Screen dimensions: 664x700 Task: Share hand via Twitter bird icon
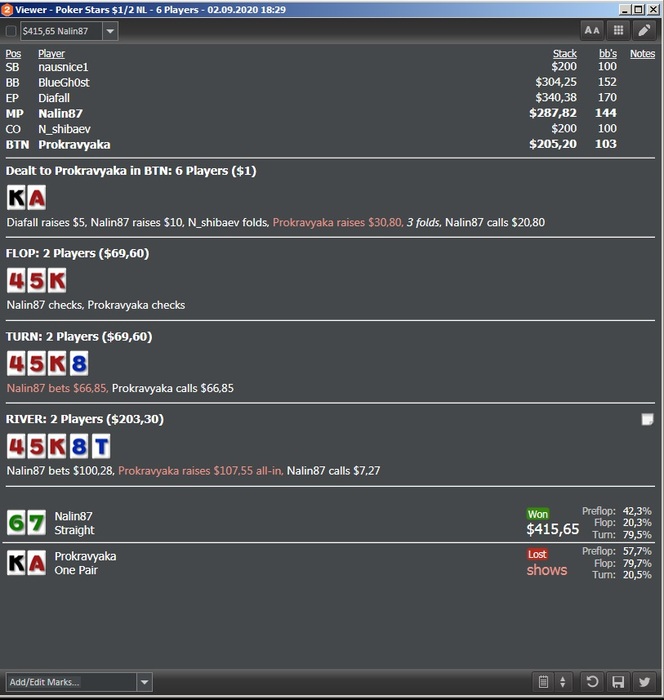click(x=644, y=682)
